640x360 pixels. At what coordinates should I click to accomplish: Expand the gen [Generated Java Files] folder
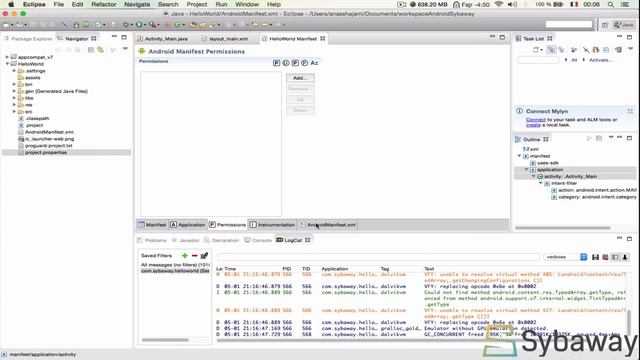tap(14, 91)
